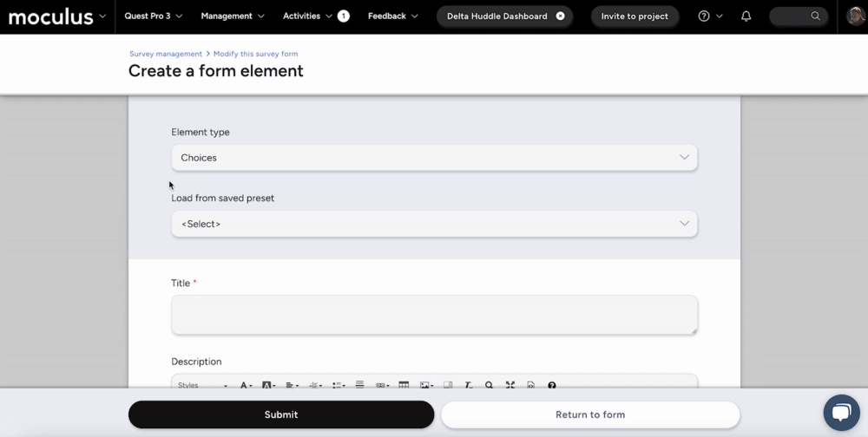Open the Styles dropdown in editor

click(x=202, y=385)
